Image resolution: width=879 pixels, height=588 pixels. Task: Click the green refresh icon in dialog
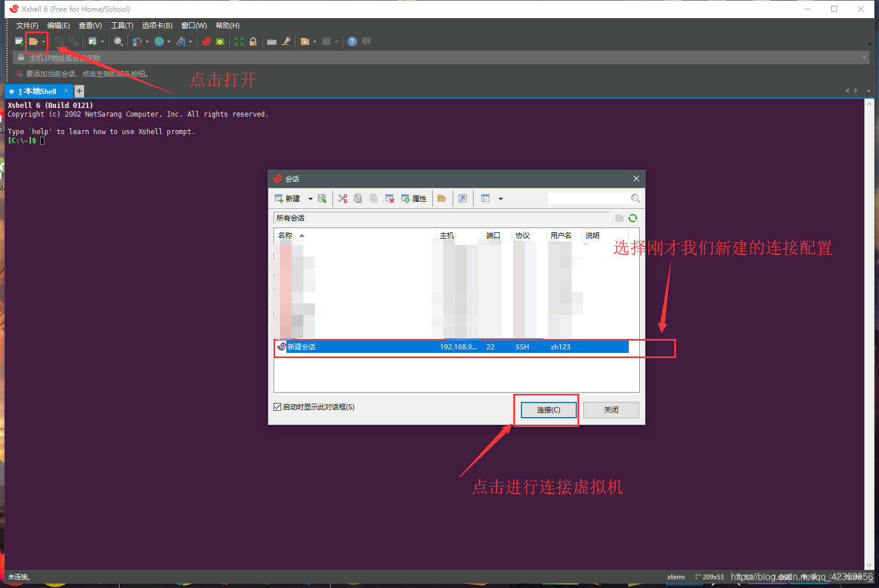tap(633, 218)
